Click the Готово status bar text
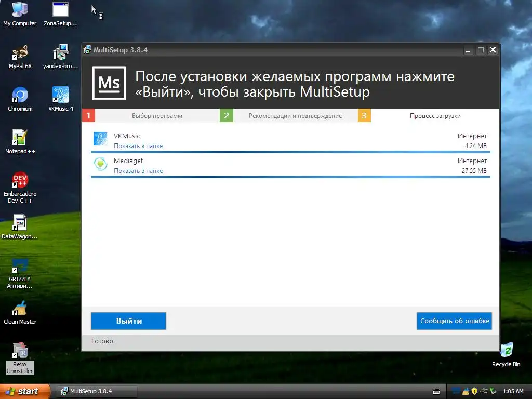This screenshot has height=399, width=532. tap(103, 341)
